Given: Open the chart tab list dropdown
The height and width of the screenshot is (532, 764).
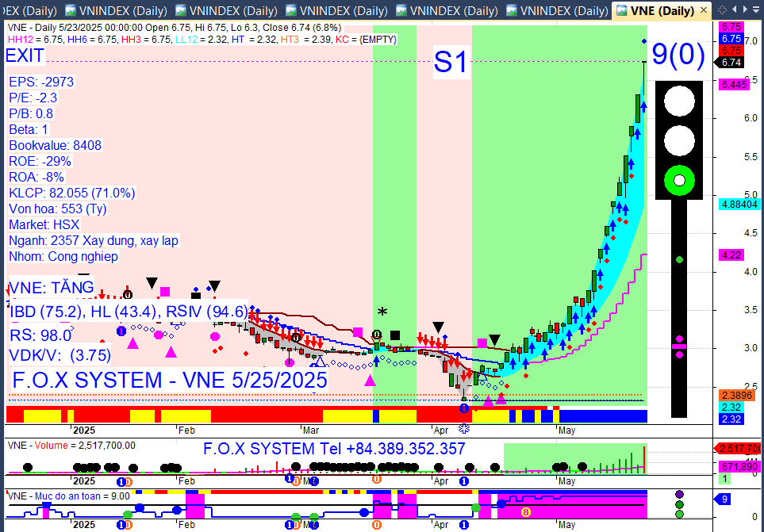Looking at the screenshot, I should point(756,10).
